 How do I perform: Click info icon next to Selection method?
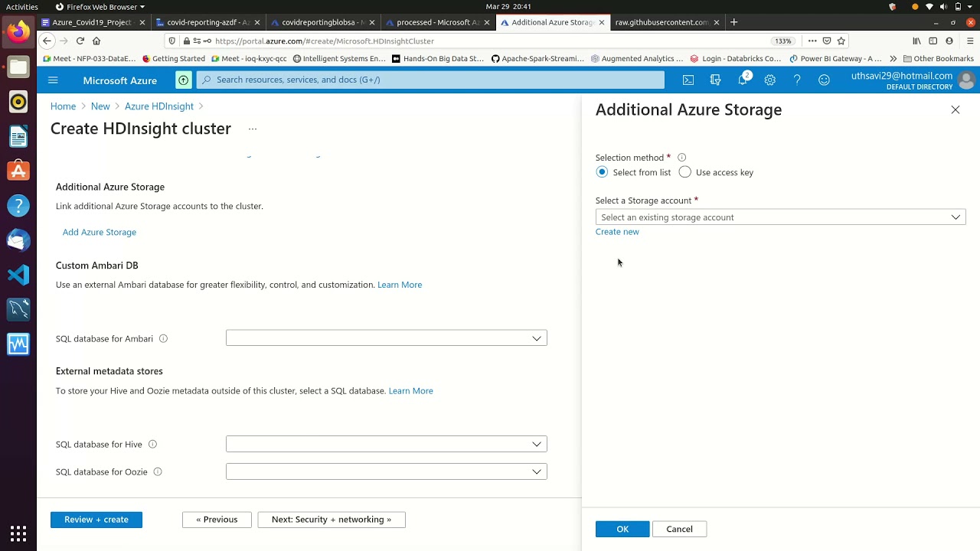tap(681, 158)
